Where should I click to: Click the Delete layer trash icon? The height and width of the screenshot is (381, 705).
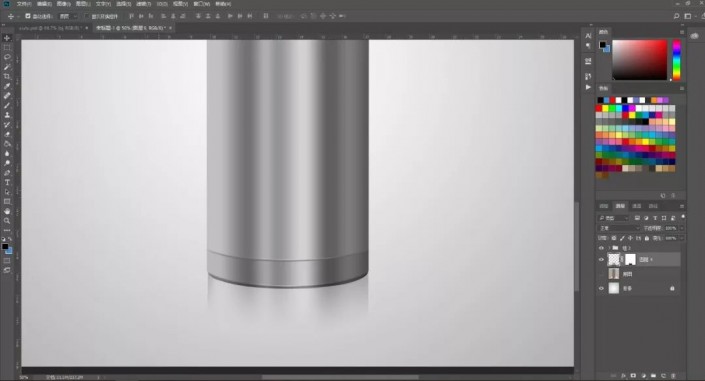673,376
